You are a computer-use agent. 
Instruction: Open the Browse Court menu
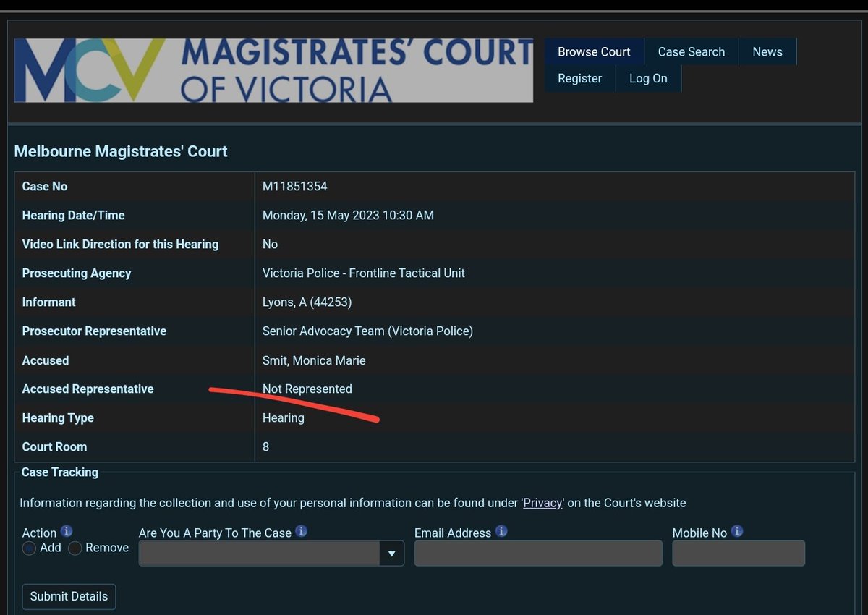(x=594, y=52)
